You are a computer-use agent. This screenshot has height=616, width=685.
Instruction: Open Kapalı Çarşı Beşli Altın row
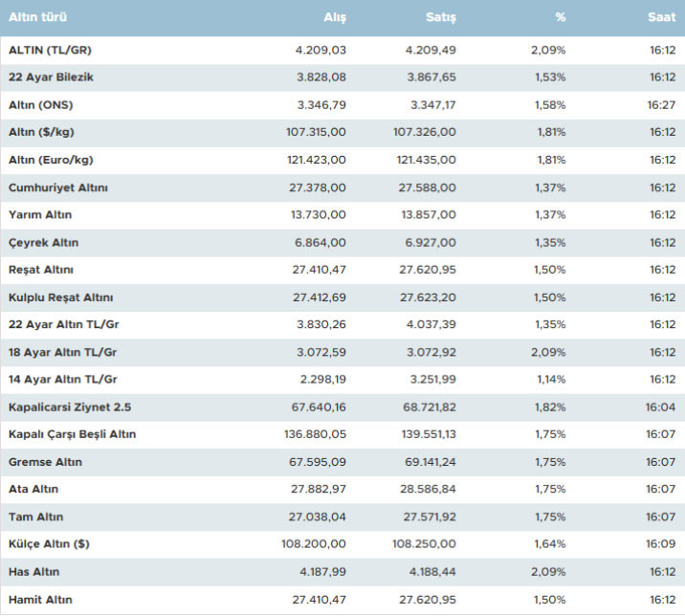(73, 434)
